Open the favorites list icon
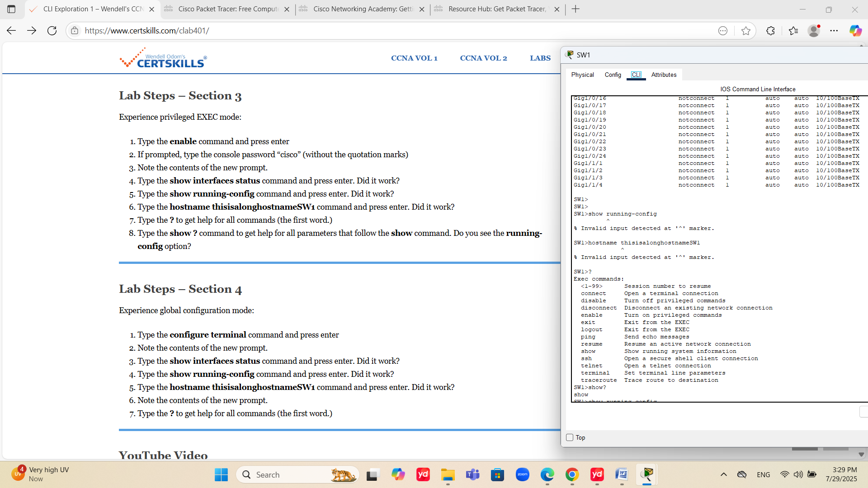868x488 pixels. pos(793,31)
